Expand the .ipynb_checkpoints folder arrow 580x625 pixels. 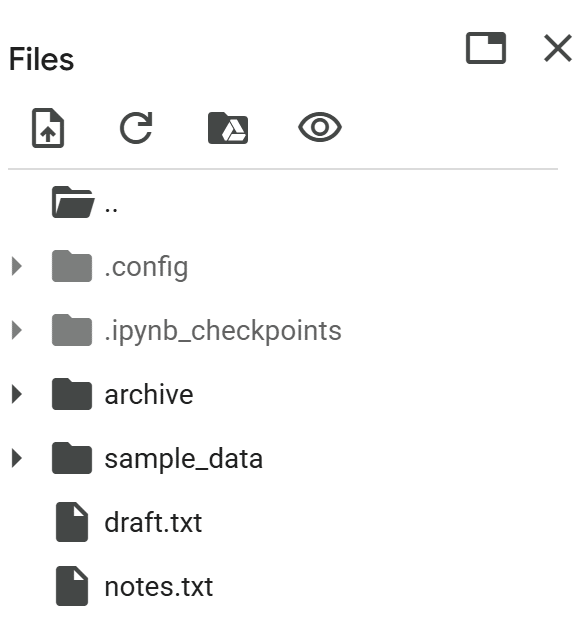pyautogui.click(x=17, y=330)
